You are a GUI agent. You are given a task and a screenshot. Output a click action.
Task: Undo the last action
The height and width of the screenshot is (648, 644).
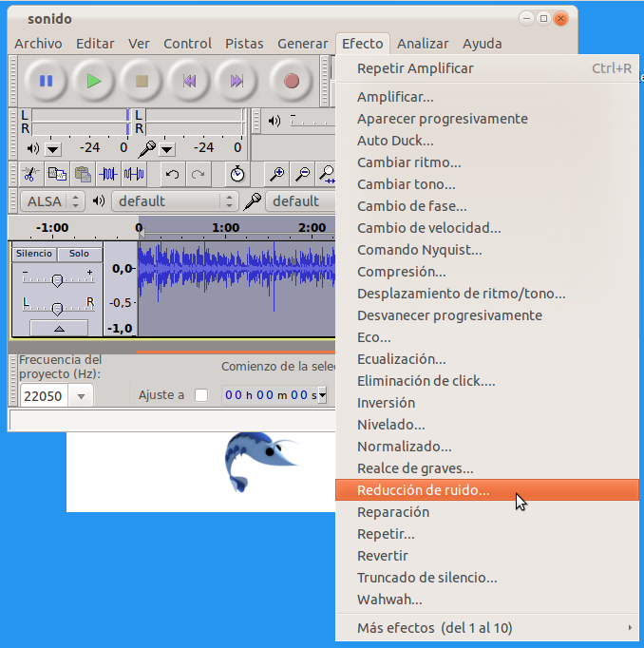click(x=172, y=174)
